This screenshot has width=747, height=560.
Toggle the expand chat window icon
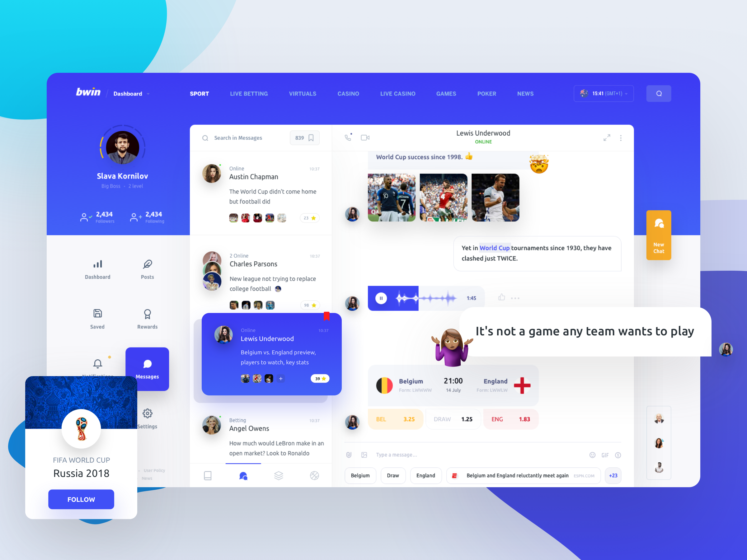(x=606, y=138)
